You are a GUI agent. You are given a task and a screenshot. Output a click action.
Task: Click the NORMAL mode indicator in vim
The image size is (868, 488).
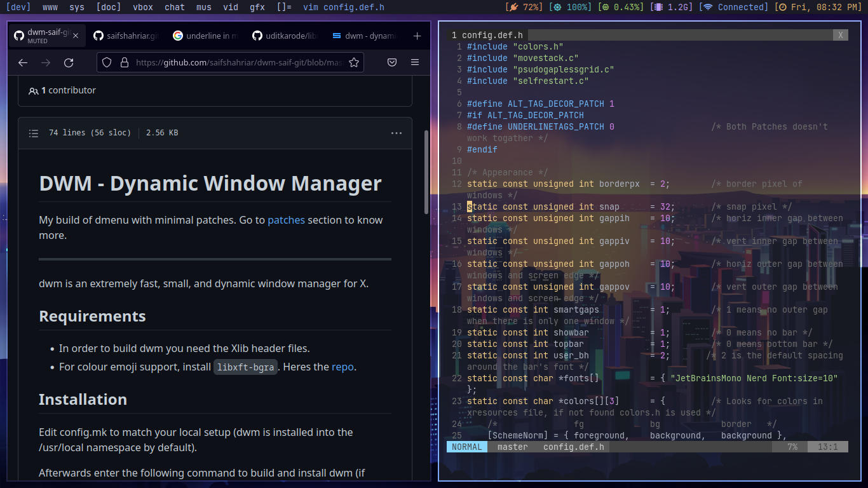tap(467, 447)
